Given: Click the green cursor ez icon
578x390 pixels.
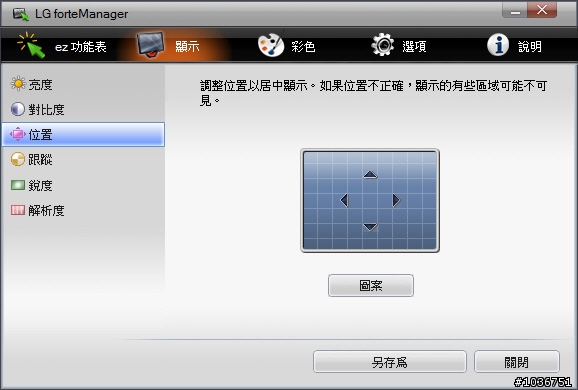Looking at the screenshot, I should coord(31,45).
